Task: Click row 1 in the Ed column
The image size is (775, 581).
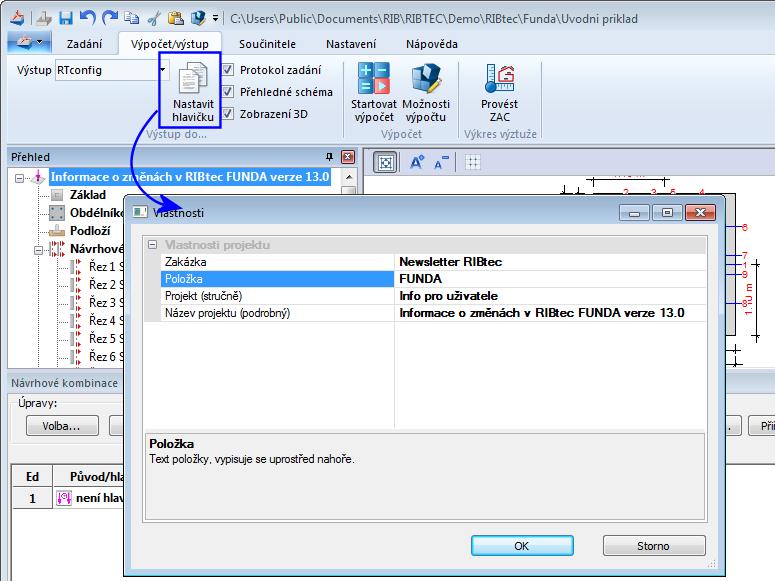Action: point(32,498)
